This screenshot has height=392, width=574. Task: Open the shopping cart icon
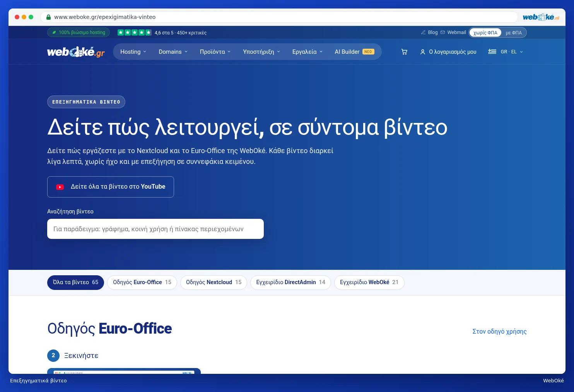click(x=404, y=52)
